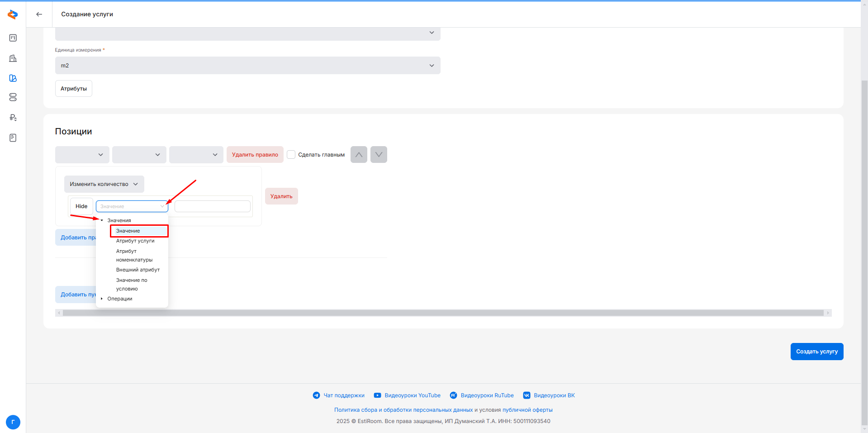Open the "Единица измерения" m2 dropdown

tap(247, 66)
